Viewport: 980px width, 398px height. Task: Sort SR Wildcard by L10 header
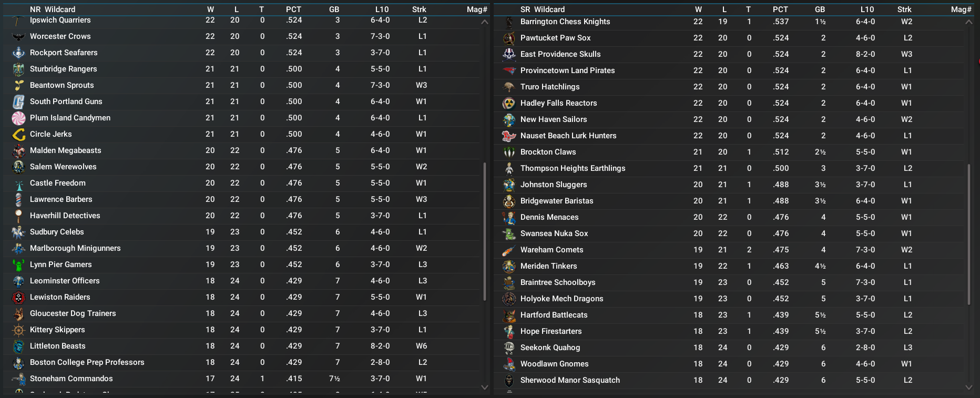click(867, 9)
